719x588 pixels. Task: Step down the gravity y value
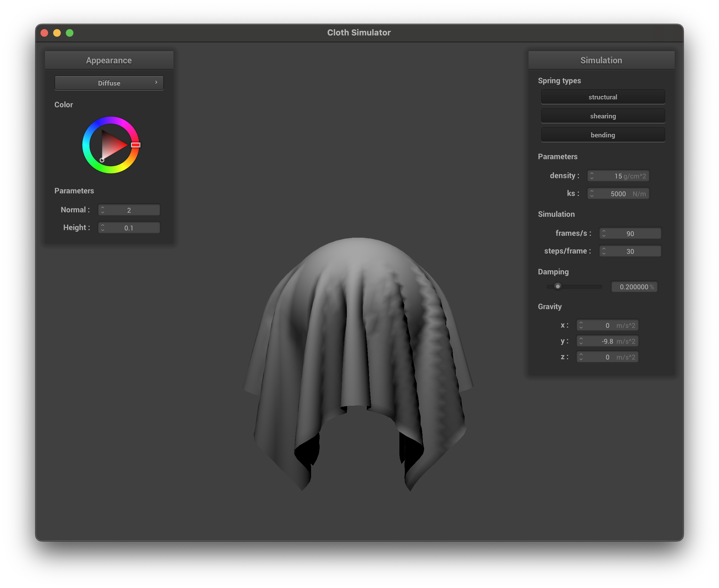pyautogui.click(x=581, y=343)
